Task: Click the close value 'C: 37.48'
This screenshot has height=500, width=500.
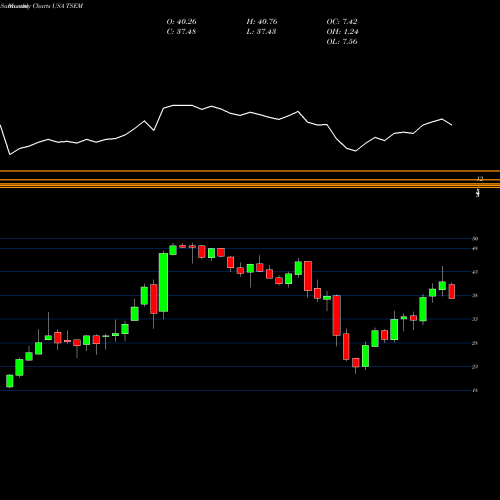Action: (x=181, y=32)
